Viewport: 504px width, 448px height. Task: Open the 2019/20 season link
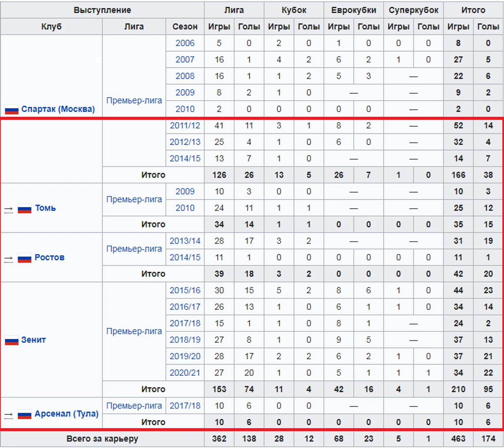(x=185, y=356)
